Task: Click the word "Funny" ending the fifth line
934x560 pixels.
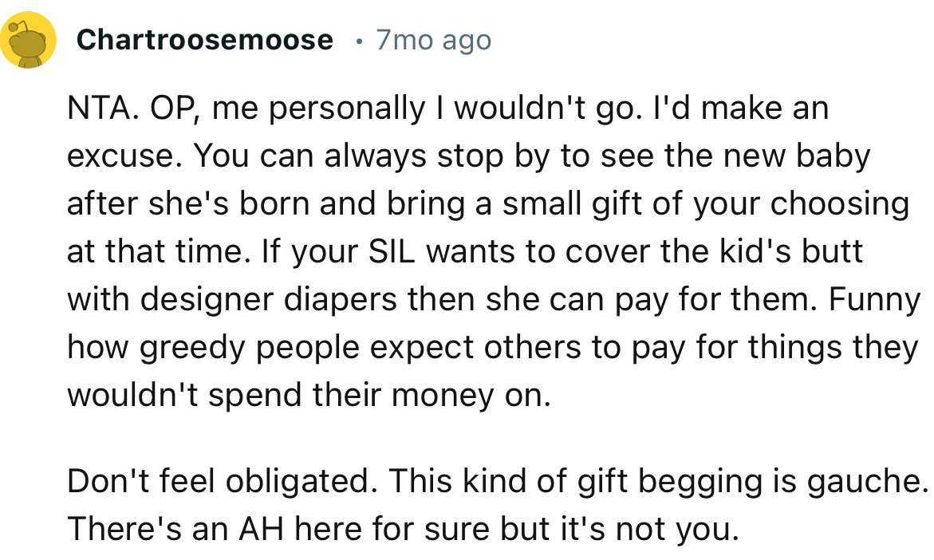Action: click(x=875, y=300)
